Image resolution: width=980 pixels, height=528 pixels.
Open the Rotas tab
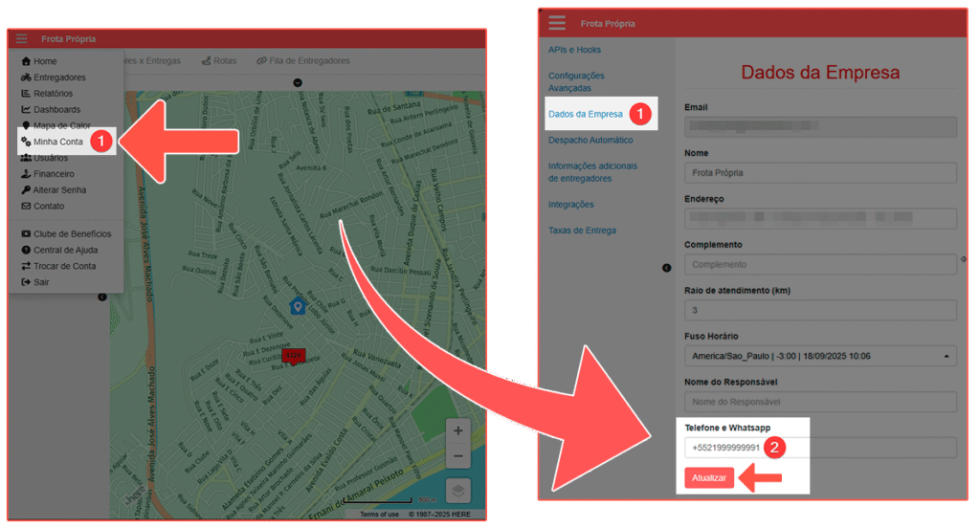tap(218, 61)
